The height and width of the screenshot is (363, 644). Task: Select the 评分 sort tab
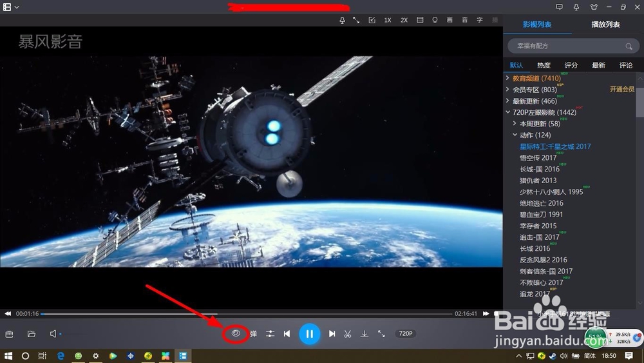click(x=571, y=65)
